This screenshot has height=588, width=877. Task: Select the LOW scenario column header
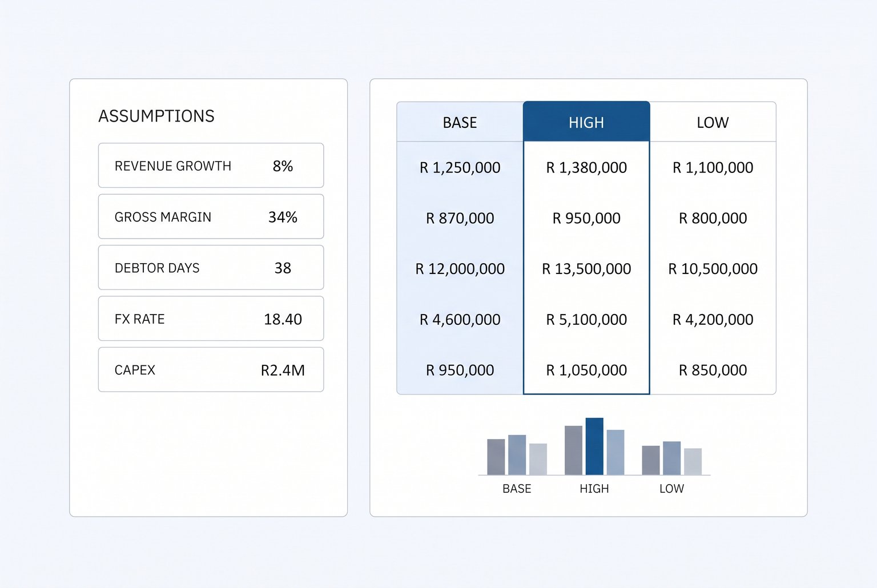713,122
